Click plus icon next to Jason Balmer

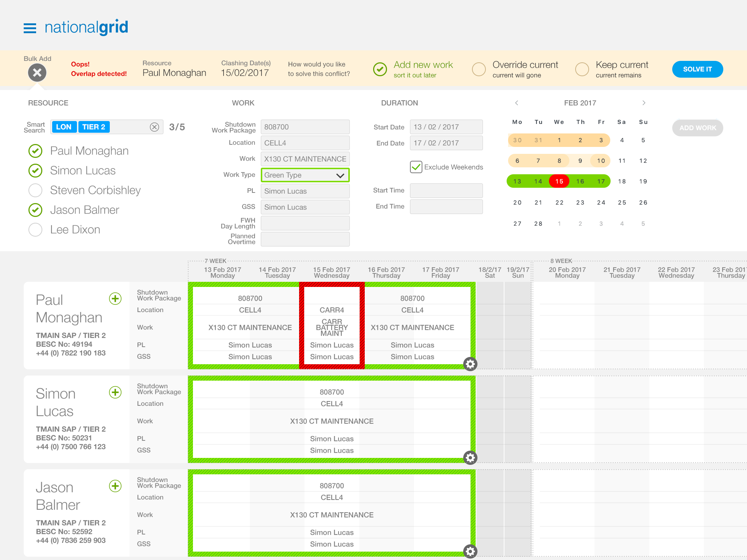point(115,486)
